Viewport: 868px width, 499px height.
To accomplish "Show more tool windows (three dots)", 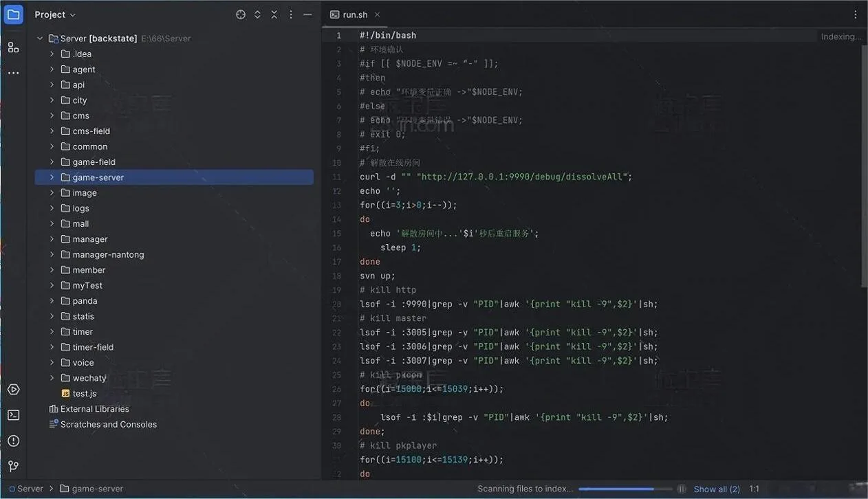I will pyautogui.click(x=14, y=73).
